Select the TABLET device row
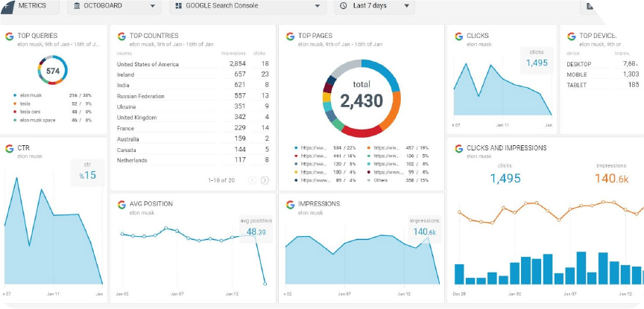Image resolution: width=644 pixels, height=309 pixels. pyautogui.click(x=603, y=86)
